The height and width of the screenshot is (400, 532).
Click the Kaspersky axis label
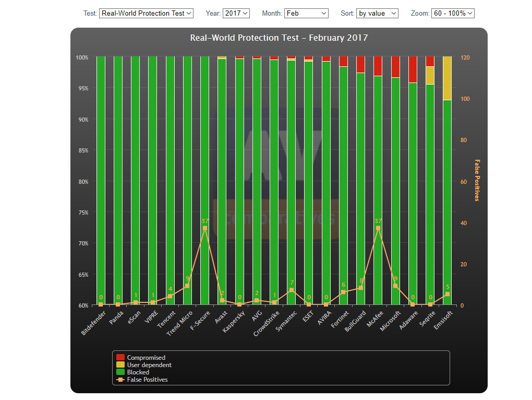tap(234, 322)
